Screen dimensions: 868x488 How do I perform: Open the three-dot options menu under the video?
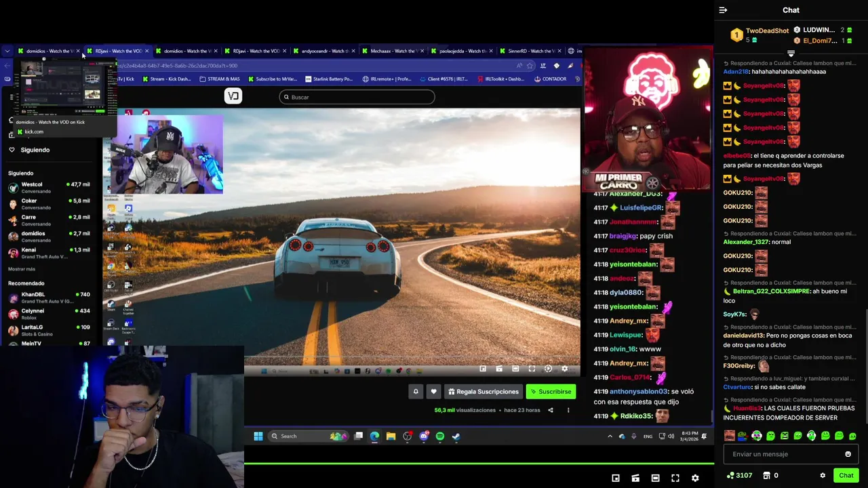568,410
